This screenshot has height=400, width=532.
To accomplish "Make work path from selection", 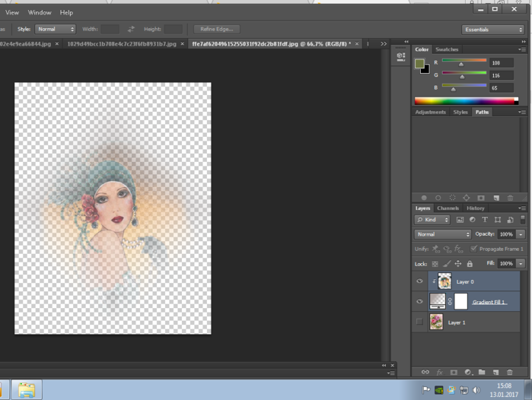I will point(467,198).
